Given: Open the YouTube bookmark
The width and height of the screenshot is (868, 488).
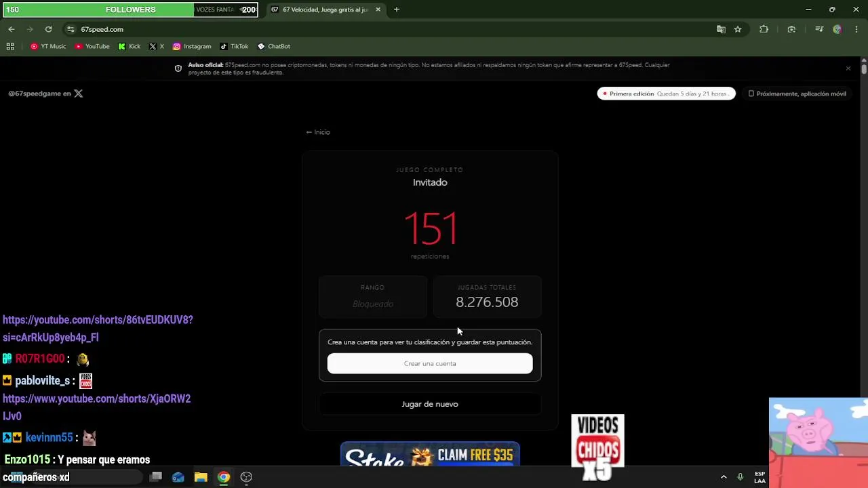Looking at the screenshot, I should (92, 46).
